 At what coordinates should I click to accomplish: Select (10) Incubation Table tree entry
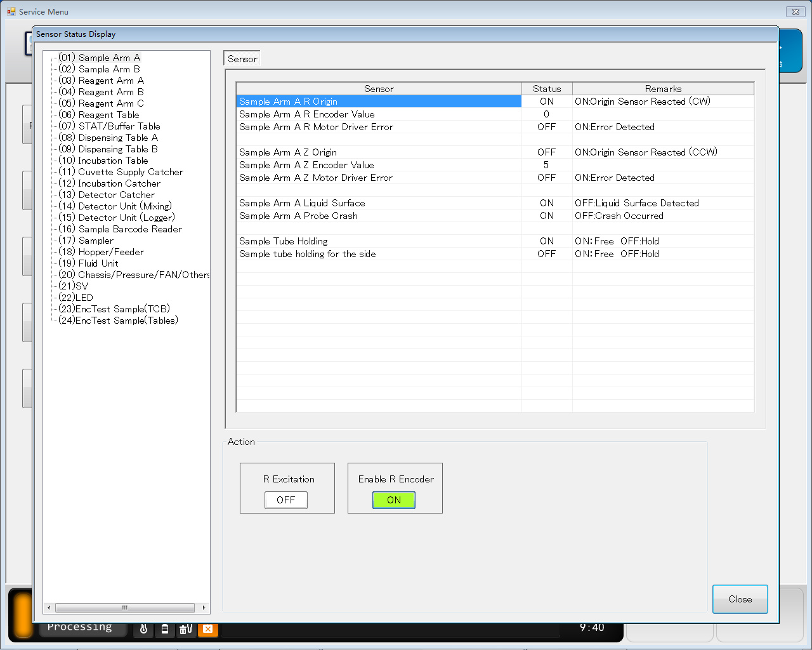pyautogui.click(x=113, y=161)
